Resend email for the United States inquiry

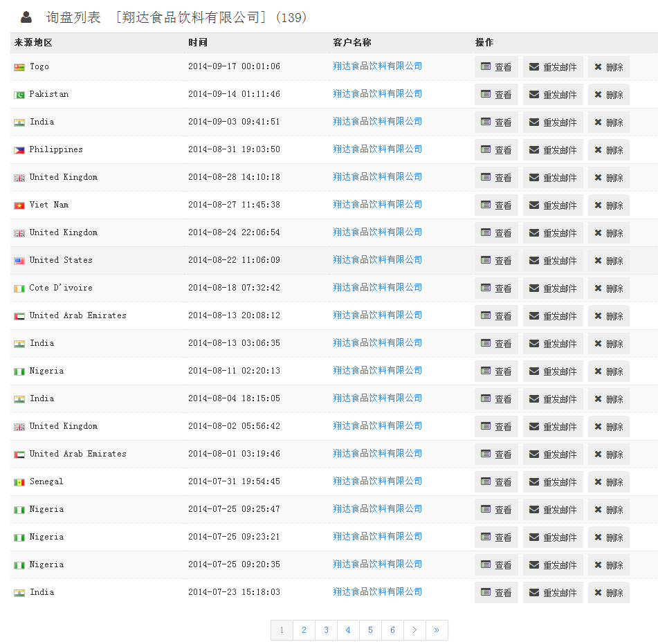(553, 261)
